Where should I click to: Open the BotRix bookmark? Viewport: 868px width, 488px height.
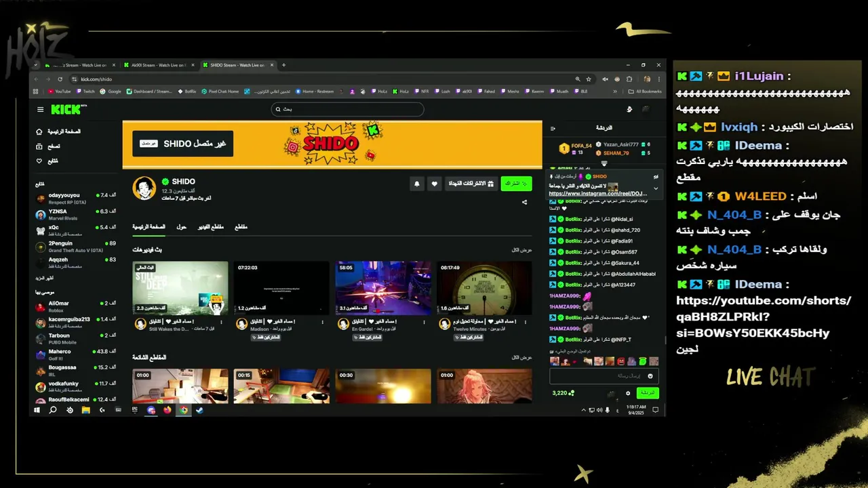tap(187, 91)
